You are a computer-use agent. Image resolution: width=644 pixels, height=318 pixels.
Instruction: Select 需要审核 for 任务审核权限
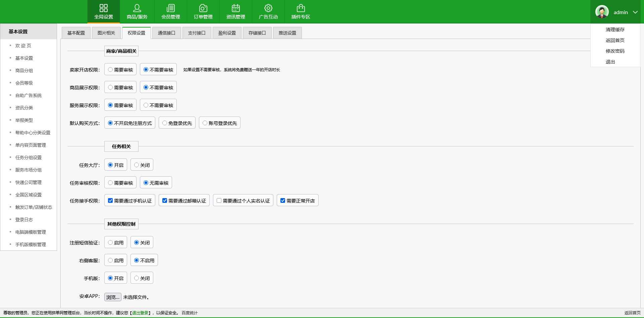pos(110,183)
